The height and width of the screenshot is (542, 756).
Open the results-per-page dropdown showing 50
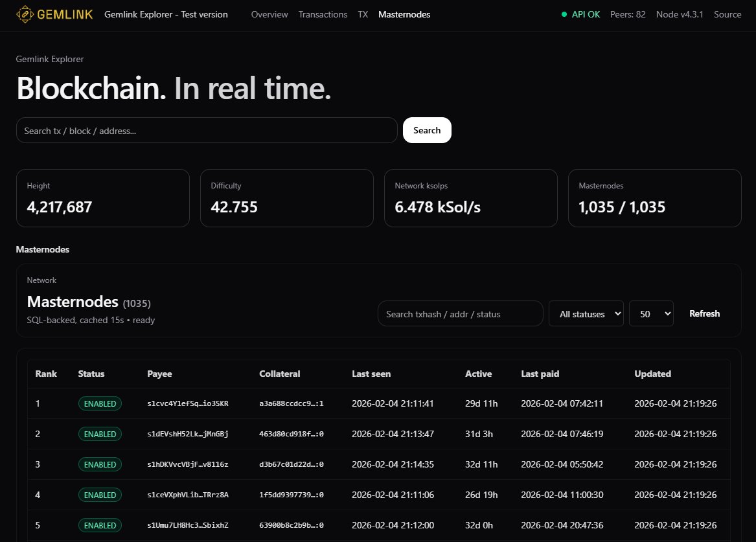pos(651,313)
